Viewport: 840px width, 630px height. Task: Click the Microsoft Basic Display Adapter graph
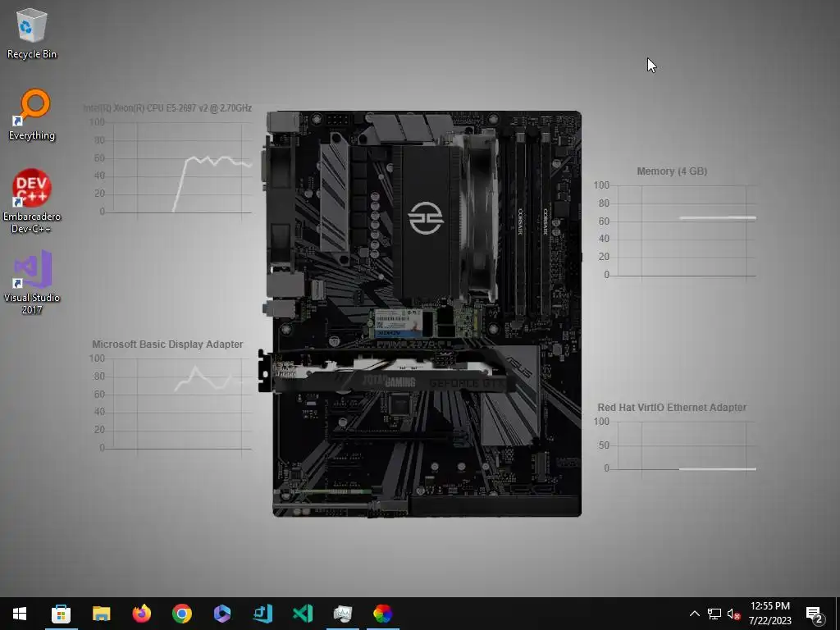click(x=171, y=404)
